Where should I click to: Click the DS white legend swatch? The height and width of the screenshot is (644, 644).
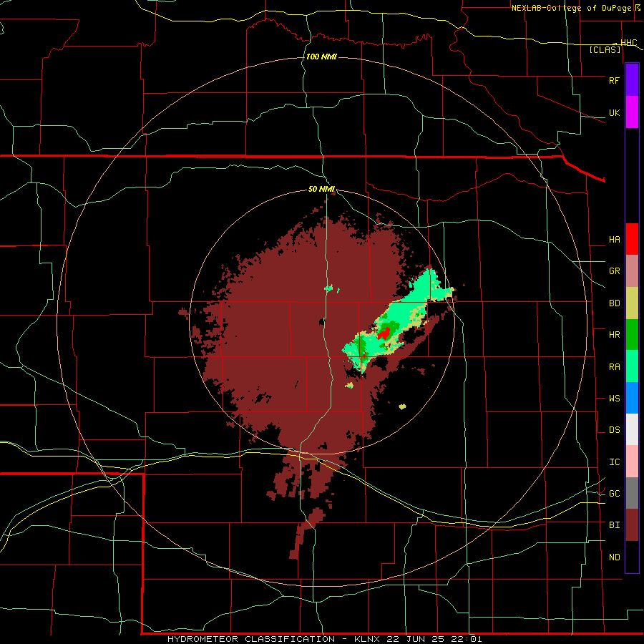pyautogui.click(x=632, y=429)
